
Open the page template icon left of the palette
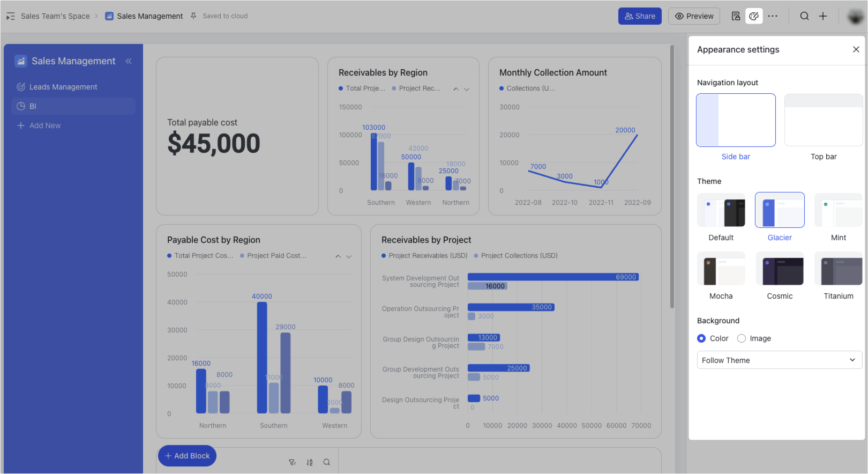pos(736,16)
